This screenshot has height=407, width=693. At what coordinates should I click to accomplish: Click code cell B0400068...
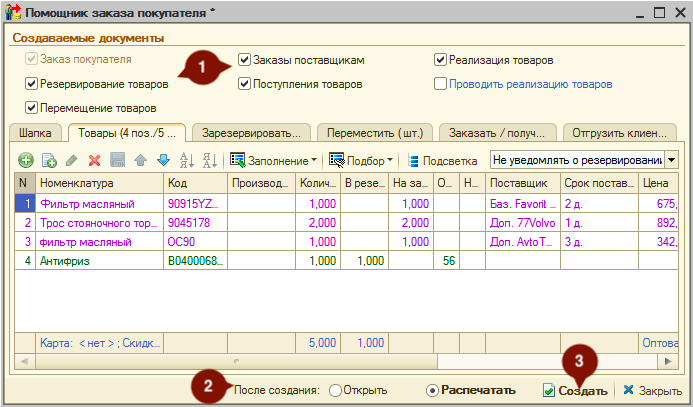click(x=195, y=261)
